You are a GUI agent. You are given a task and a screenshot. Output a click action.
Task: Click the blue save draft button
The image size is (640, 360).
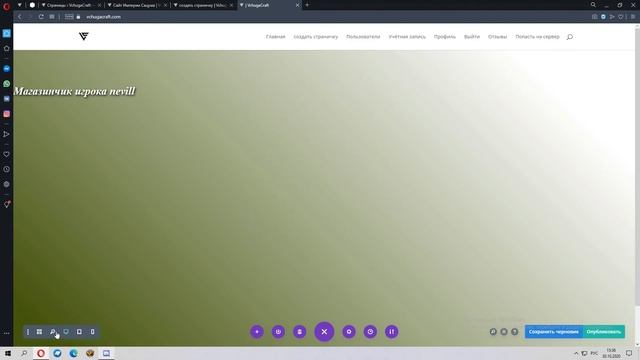(x=553, y=332)
